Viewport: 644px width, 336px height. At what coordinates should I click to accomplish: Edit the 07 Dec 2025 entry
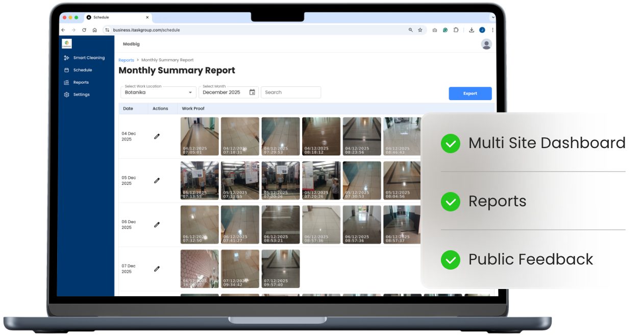tap(157, 269)
